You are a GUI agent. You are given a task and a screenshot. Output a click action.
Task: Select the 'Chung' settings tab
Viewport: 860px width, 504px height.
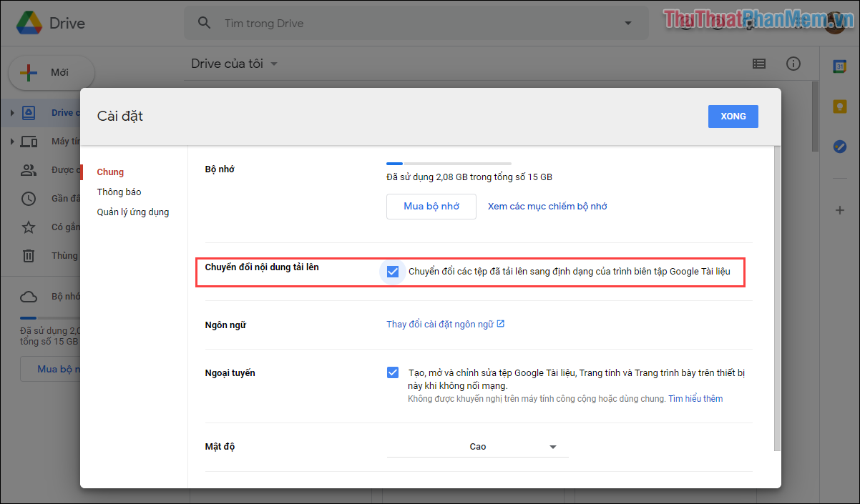[110, 172]
